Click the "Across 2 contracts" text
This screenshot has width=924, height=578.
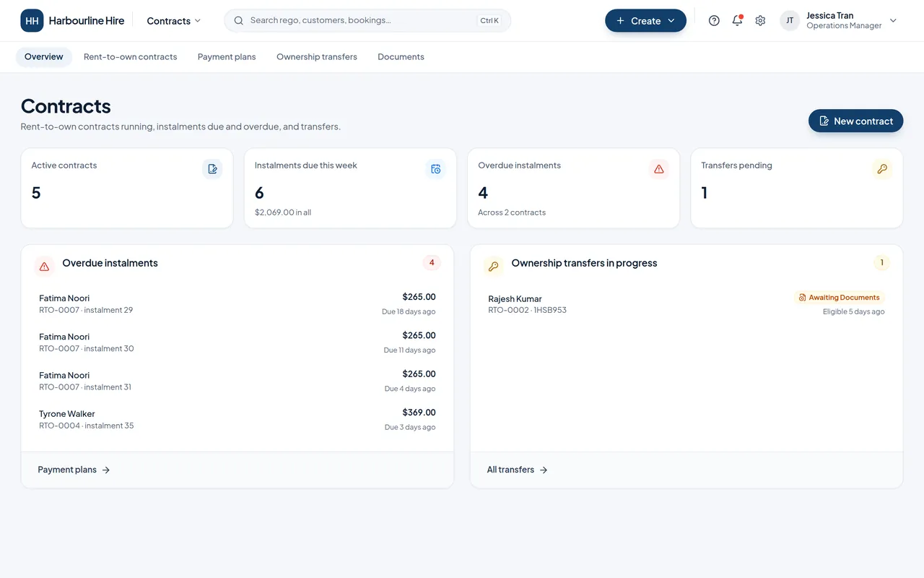click(512, 212)
